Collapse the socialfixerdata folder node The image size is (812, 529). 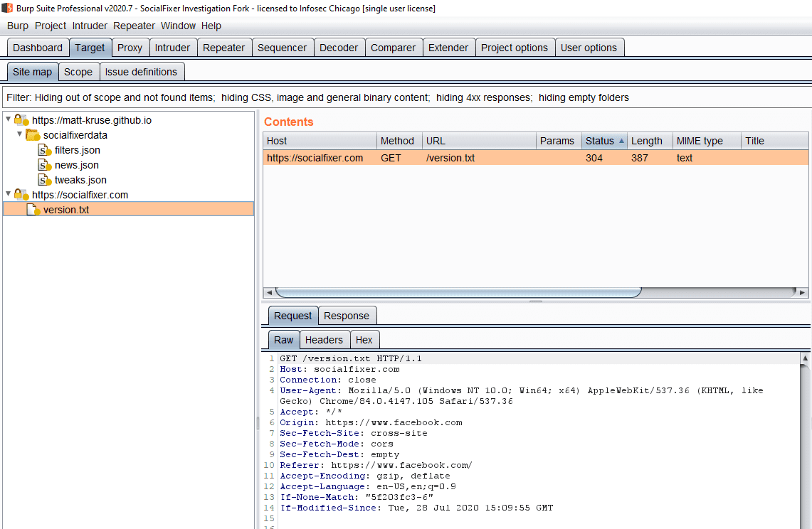coord(20,134)
